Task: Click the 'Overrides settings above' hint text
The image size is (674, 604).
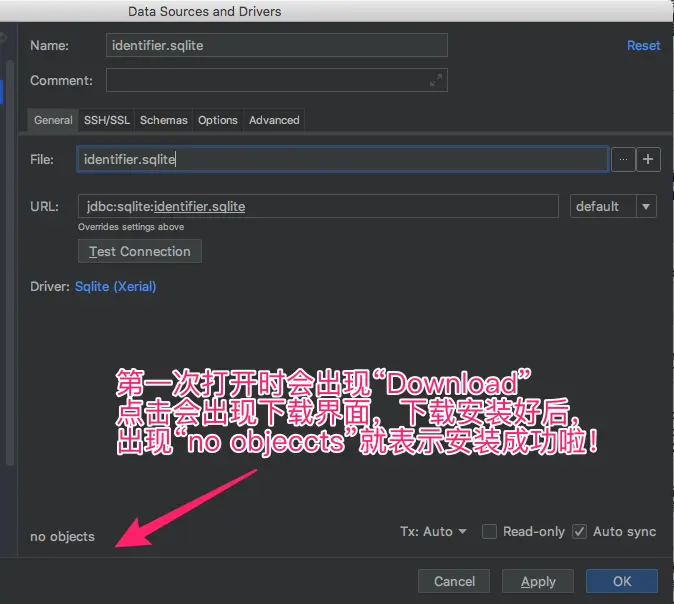Action: tap(131, 227)
